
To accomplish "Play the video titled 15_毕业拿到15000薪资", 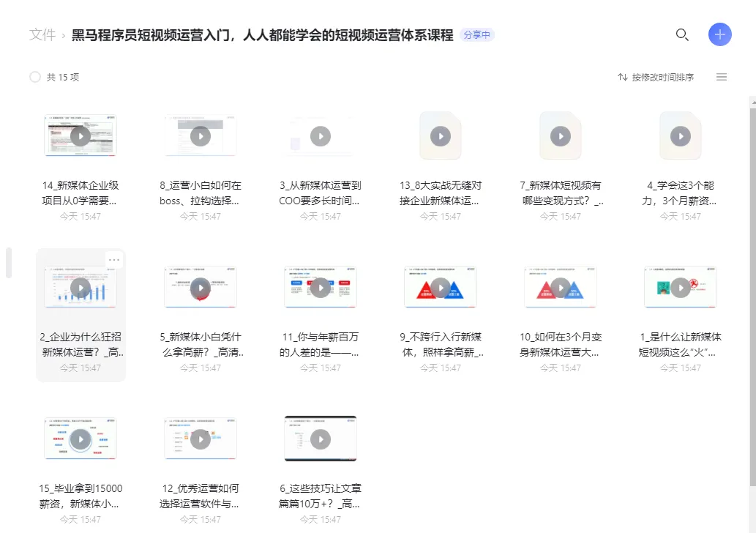I will point(81,439).
